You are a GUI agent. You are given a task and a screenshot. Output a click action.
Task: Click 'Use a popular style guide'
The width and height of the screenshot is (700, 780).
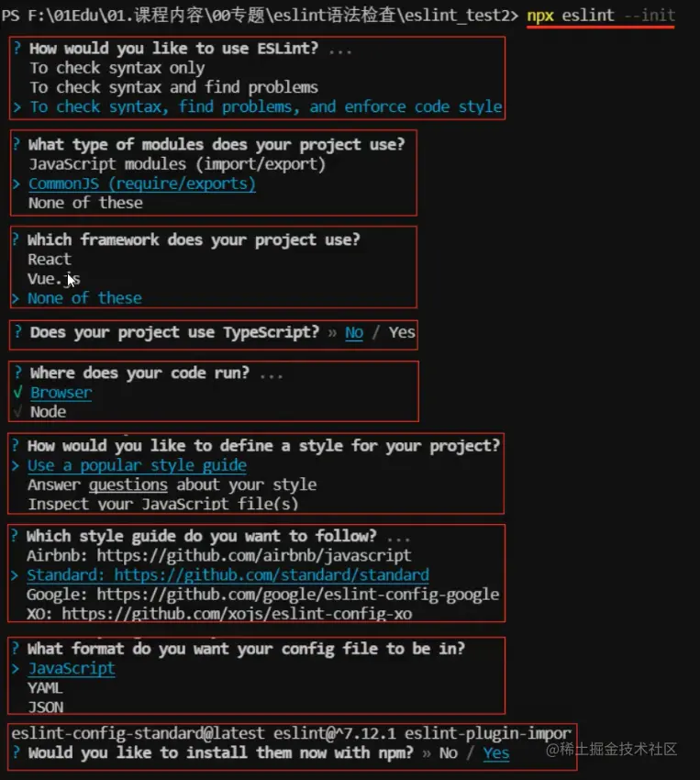tap(137, 465)
